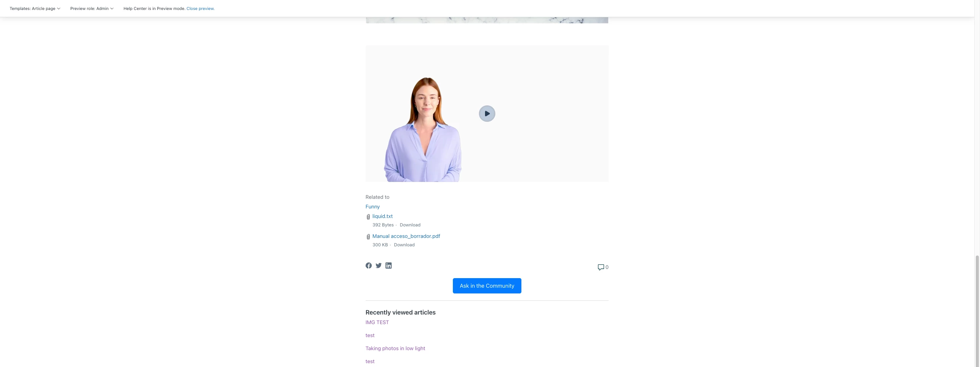
Task: Share article on Facebook
Action: pos(369,265)
